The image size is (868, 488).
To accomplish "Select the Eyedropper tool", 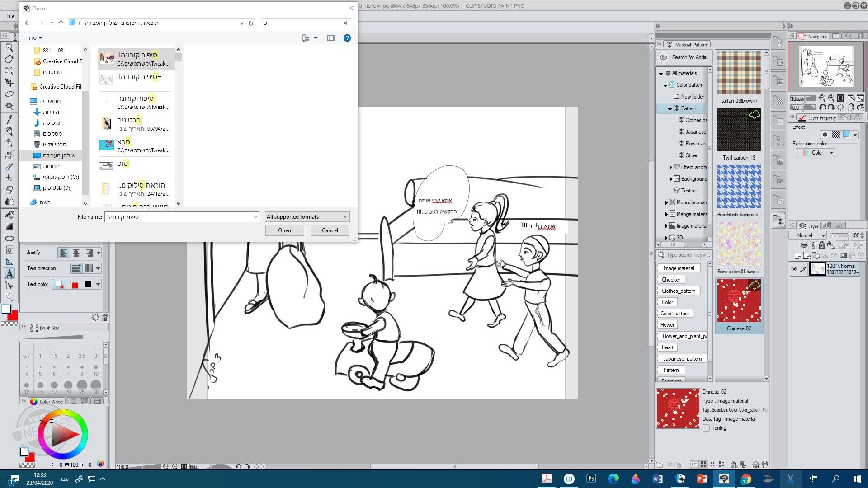I will tap(9, 119).
